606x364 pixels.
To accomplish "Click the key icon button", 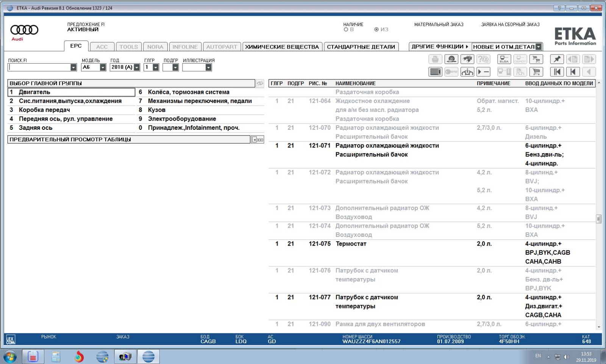I will pyautogui.click(x=451, y=72).
